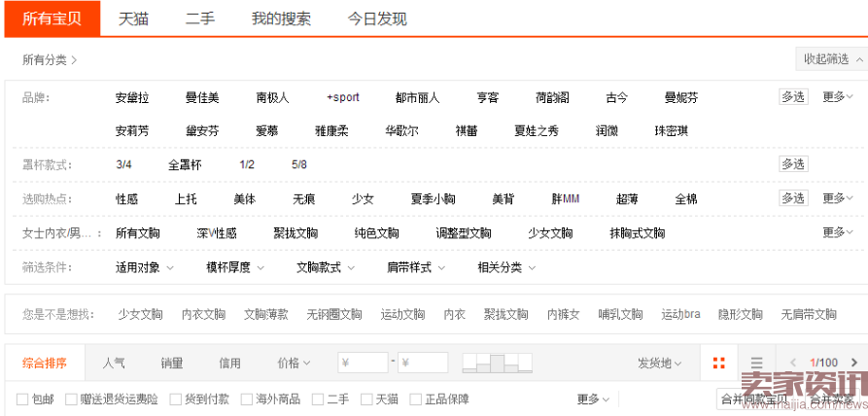Switch to list view icon
The width and height of the screenshot is (868, 416).
[756, 364]
